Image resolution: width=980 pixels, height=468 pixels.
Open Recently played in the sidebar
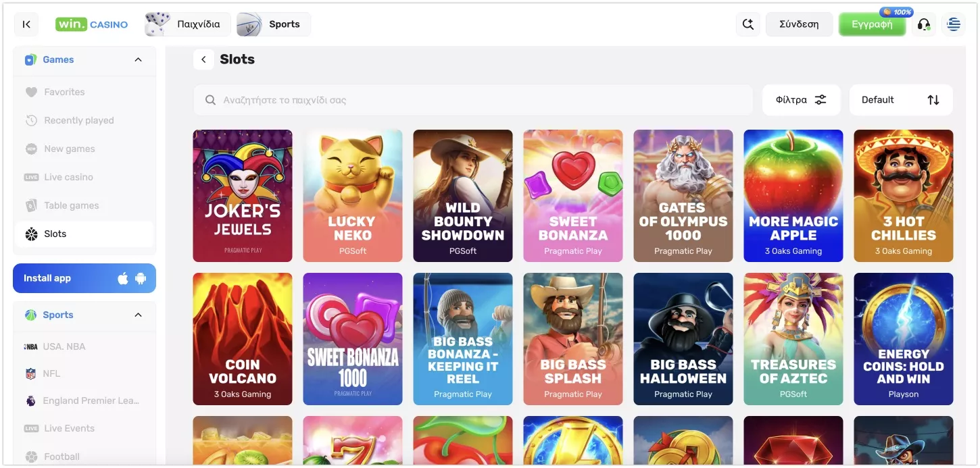click(84, 120)
